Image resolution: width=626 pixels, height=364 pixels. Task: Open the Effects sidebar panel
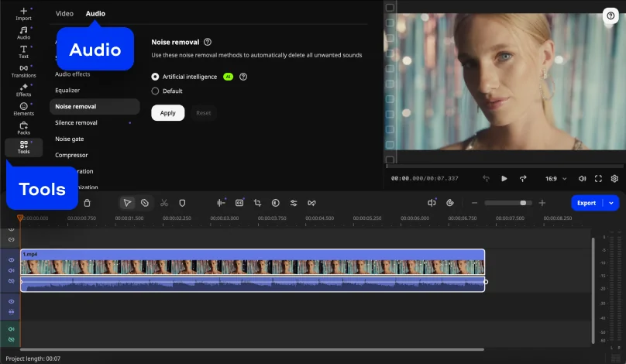[x=23, y=90]
